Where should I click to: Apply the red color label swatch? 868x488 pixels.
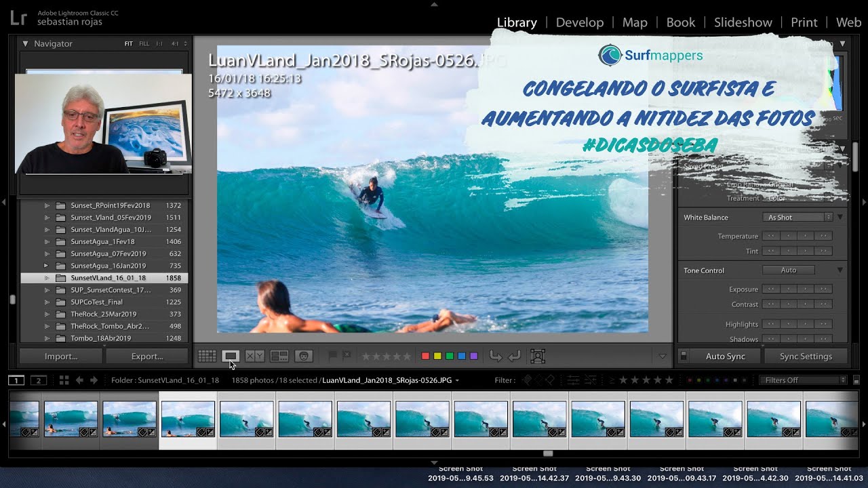point(425,356)
